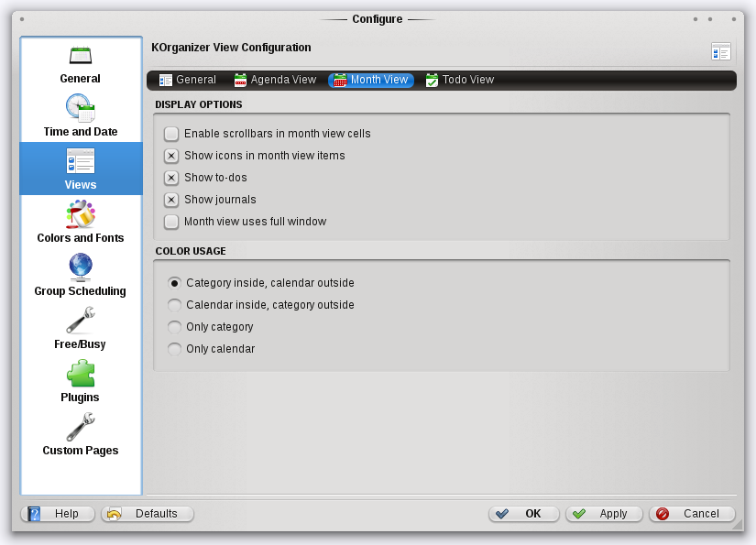The height and width of the screenshot is (545, 756).
Task: Switch to the Agenda View tab
Action: pyautogui.click(x=275, y=80)
